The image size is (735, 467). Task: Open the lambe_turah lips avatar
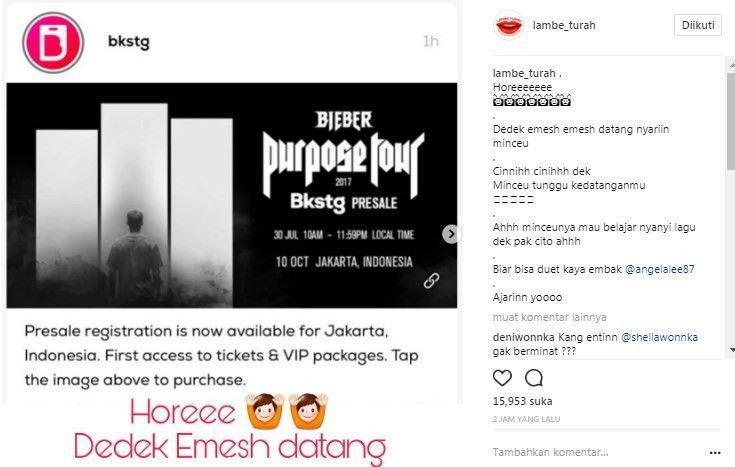tap(509, 25)
